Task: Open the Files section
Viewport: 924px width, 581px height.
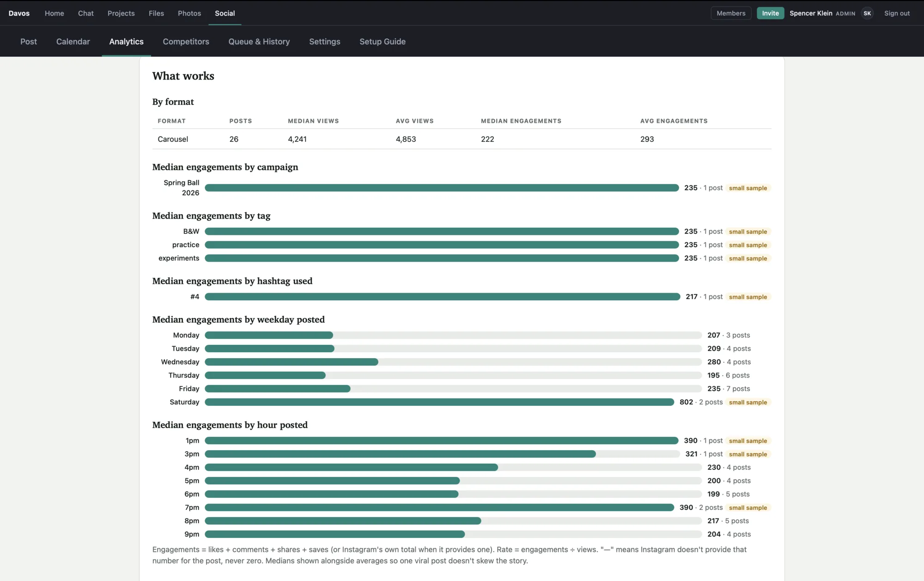Action: pos(156,13)
